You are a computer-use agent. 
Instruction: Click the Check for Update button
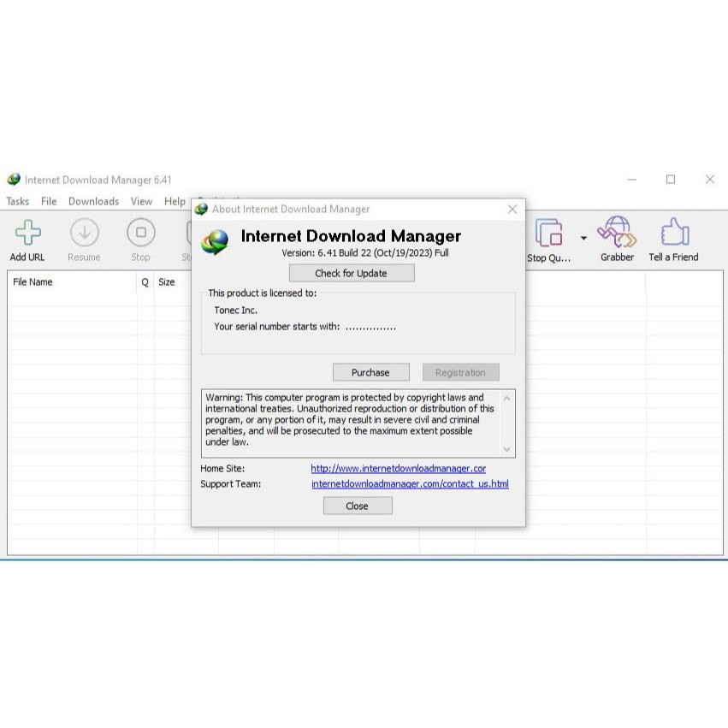click(352, 273)
